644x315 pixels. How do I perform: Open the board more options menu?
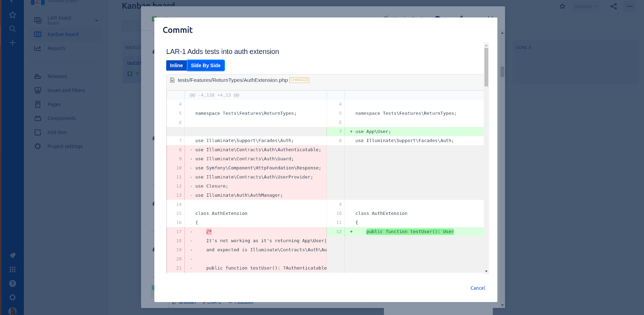point(630,6)
